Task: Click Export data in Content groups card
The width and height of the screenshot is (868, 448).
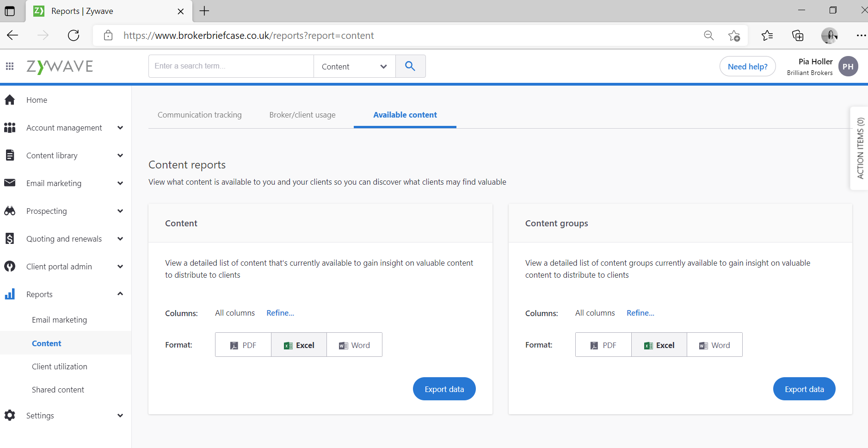Action: [x=804, y=389]
